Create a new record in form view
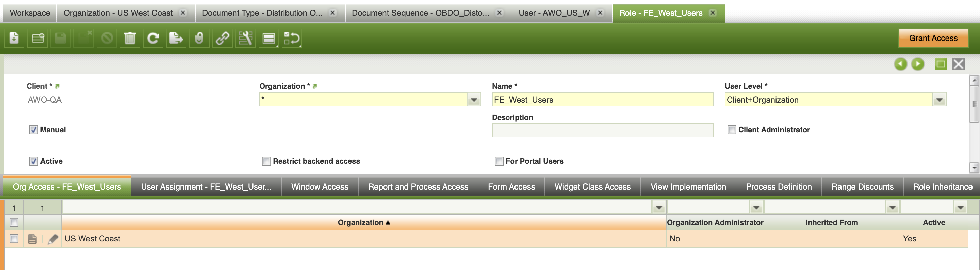Viewport: 980px width, 270px height. coord(14,38)
